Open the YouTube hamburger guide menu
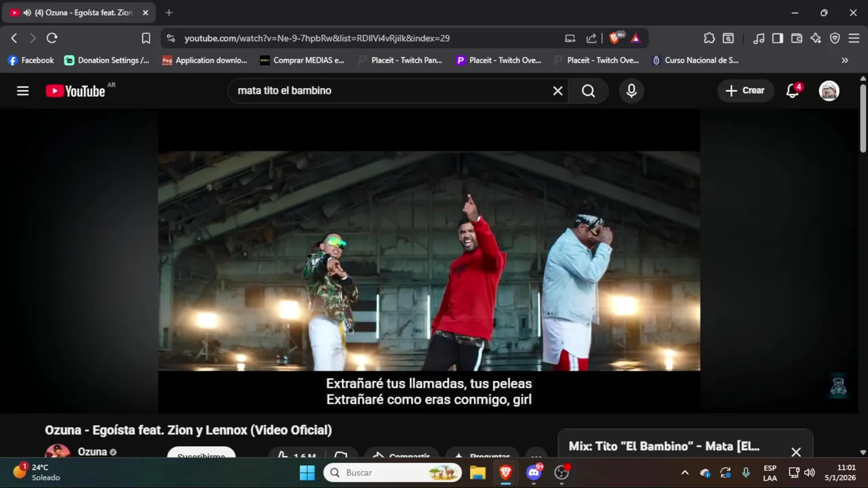The image size is (868, 488). tap(23, 91)
